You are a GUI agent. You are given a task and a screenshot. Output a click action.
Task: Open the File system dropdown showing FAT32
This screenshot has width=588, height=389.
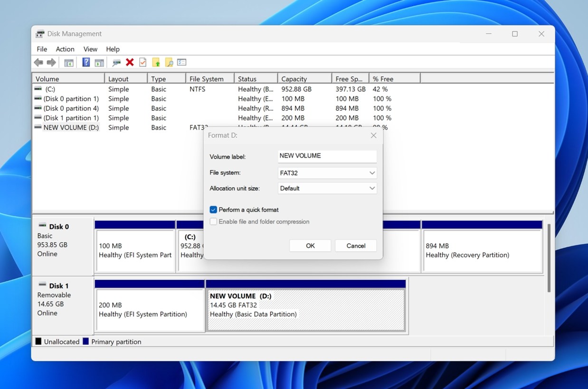click(327, 173)
